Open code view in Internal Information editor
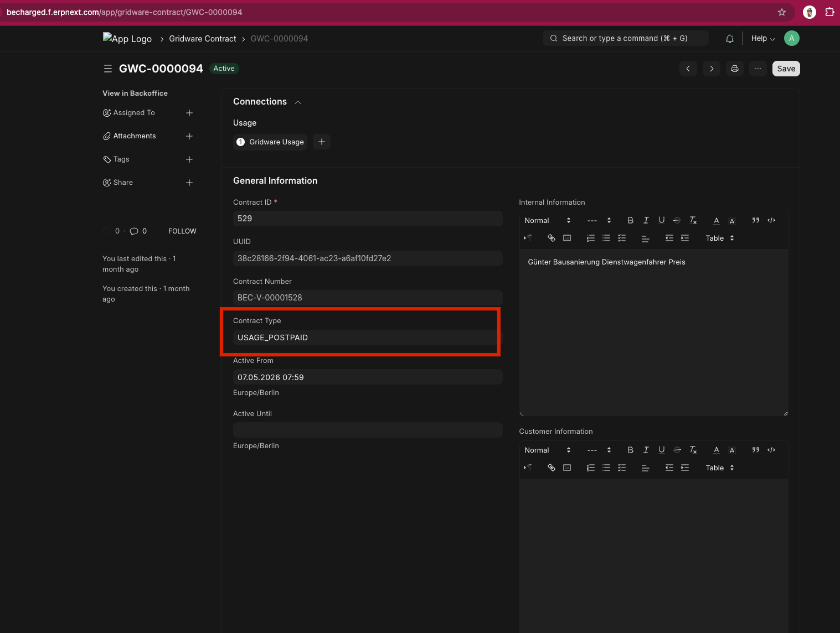Image resolution: width=840 pixels, height=633 pixels. [x=771, y=220]
